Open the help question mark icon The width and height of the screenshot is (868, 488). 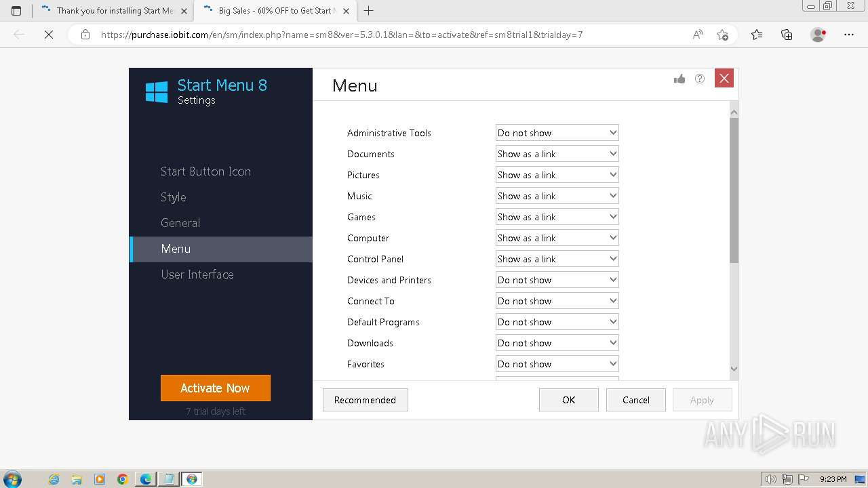tap(700, 79)
